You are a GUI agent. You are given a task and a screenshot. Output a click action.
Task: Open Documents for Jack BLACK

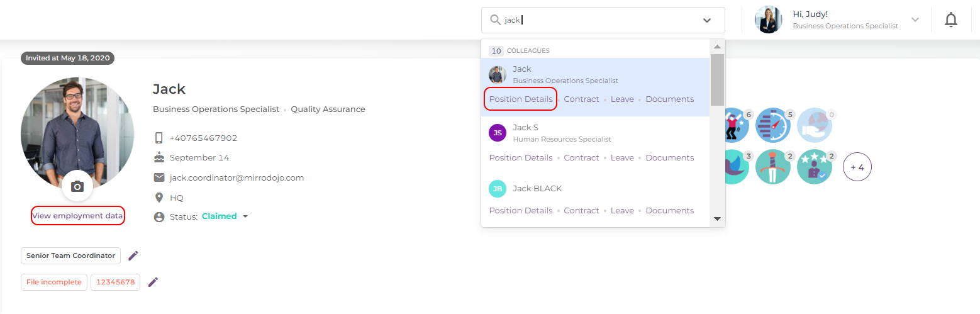(670, 211)
